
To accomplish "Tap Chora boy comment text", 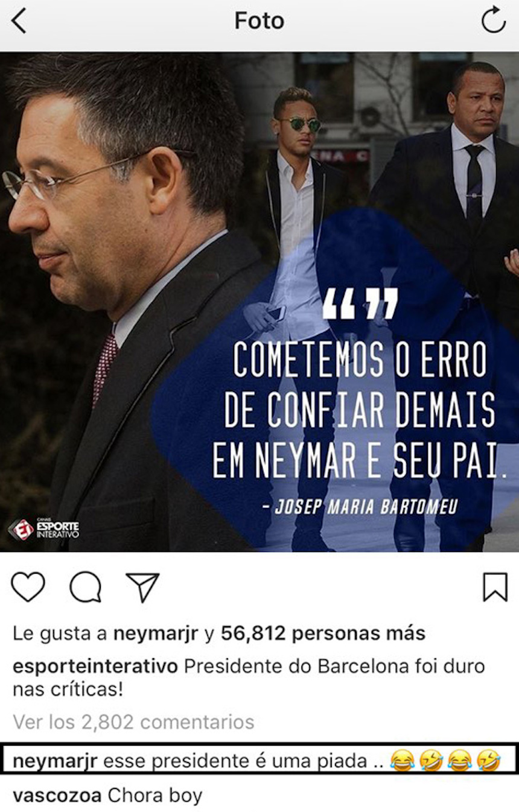I will pos(154,796).
